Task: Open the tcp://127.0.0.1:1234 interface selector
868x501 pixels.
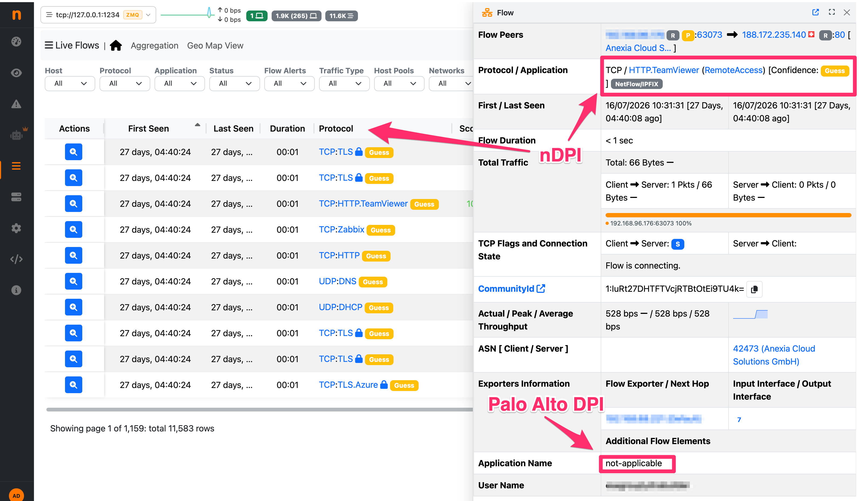Action: [x=98, y=15]
